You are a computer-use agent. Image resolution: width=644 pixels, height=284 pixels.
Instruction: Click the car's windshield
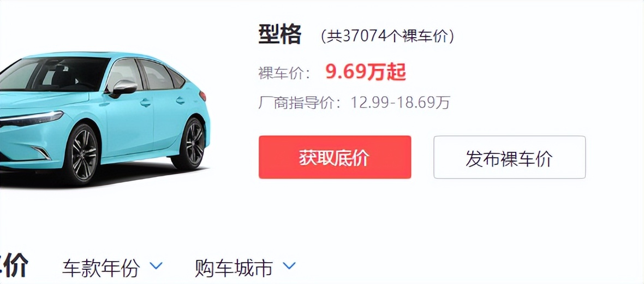click(x=53, y=74)
